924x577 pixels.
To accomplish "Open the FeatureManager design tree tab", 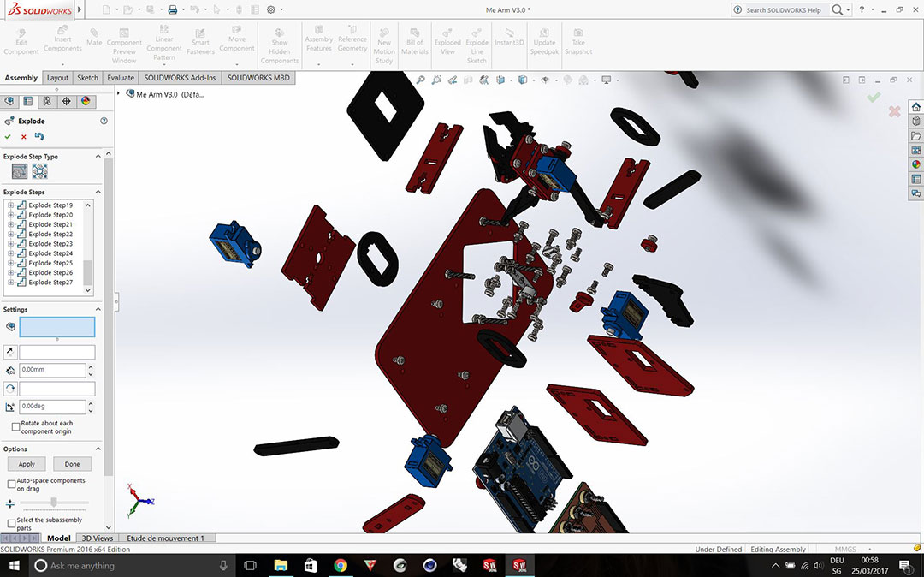I will pos(9,101).
